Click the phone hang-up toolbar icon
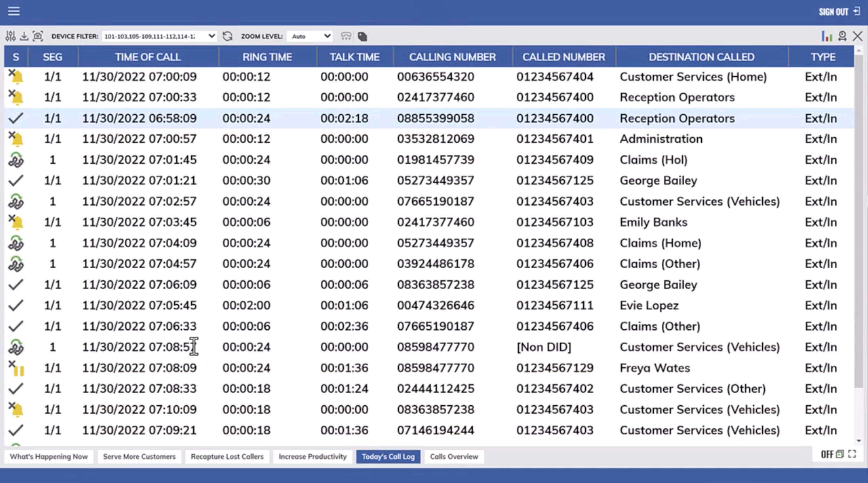The height and width of the screenshot is (483, 868). coord(346,36)
